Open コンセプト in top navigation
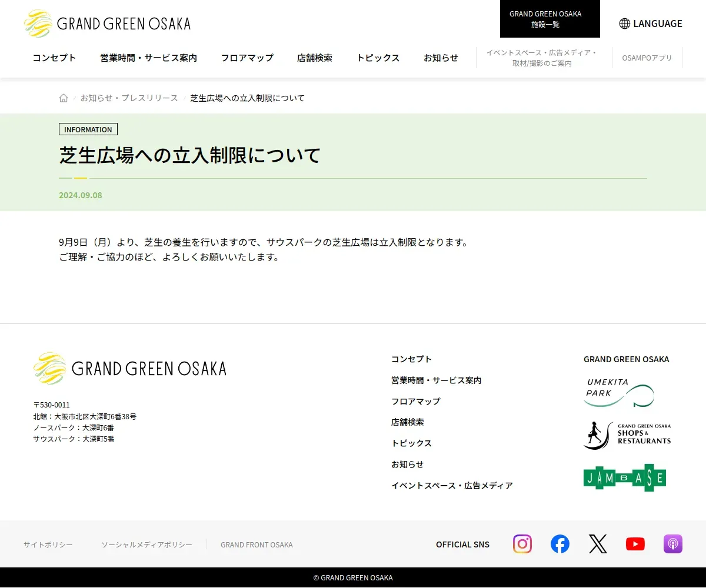Viewport: 706px width, 588px height. pyautogui.click(x=54, y=58)
